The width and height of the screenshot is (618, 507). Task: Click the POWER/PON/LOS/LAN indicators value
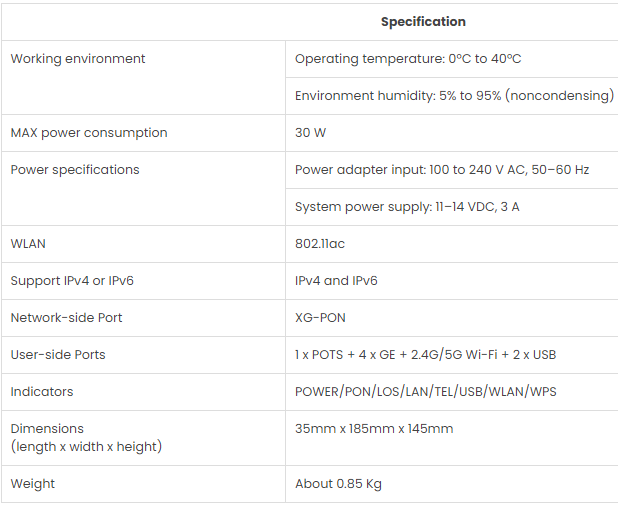425,392
